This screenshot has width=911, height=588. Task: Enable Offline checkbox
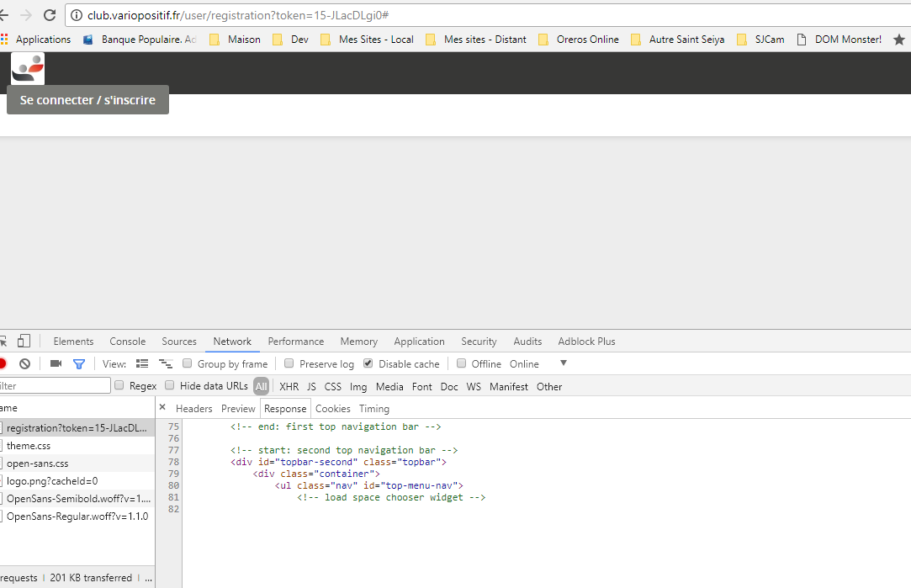(x=461, y=363)
